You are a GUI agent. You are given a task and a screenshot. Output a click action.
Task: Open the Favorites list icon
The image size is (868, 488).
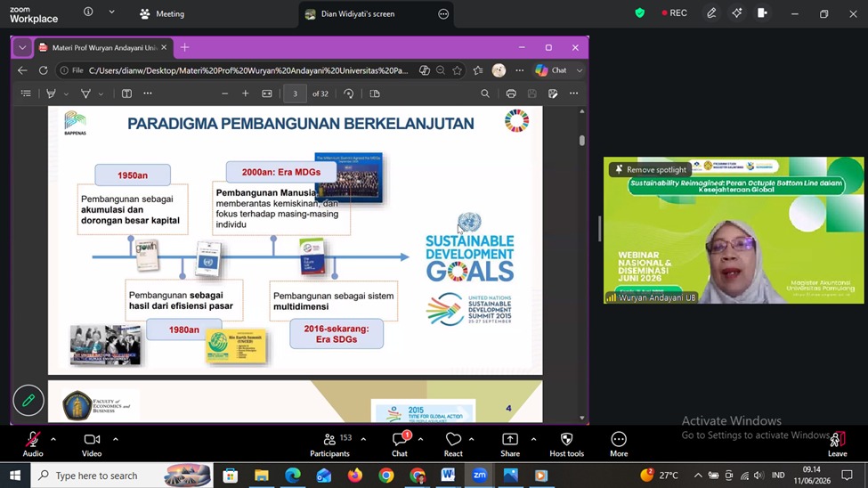click(x=478, y=70)
